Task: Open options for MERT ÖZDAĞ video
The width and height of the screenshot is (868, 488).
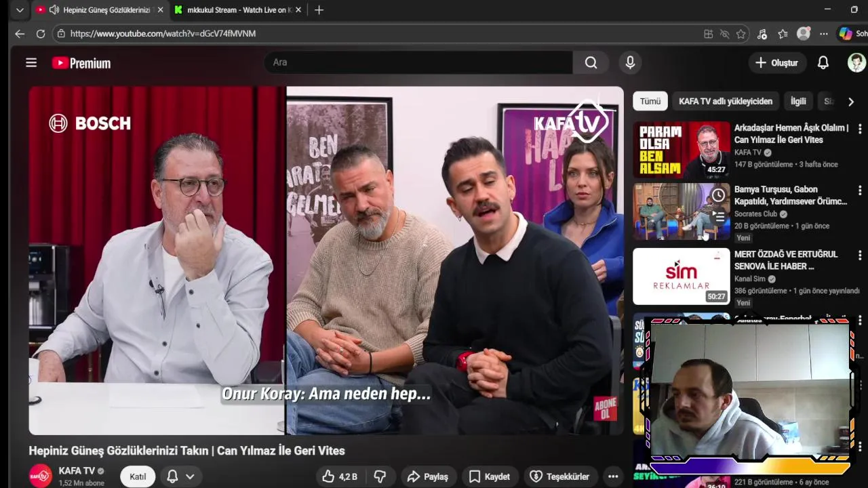Action: coord(860,256)
